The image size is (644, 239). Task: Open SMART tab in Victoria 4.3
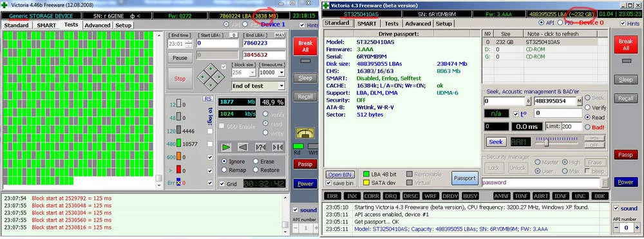coord(366,23)
